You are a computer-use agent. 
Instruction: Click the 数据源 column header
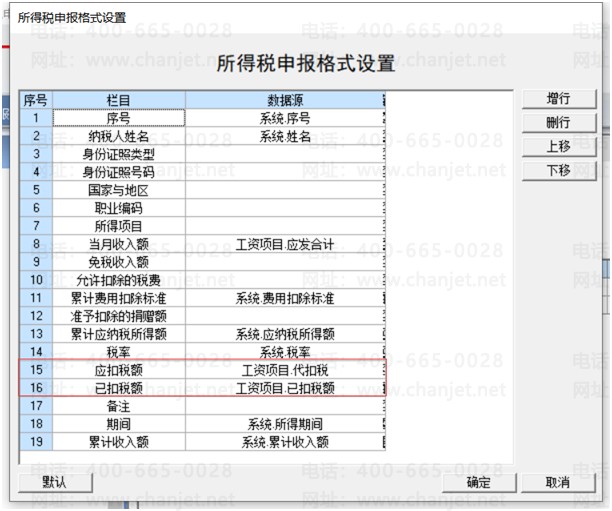pos(285,100)
